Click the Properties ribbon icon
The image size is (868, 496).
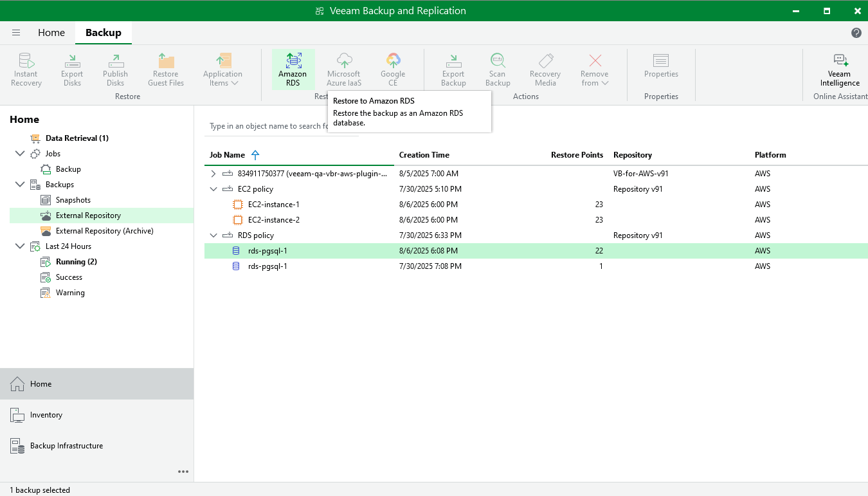(x=661, y=66)
